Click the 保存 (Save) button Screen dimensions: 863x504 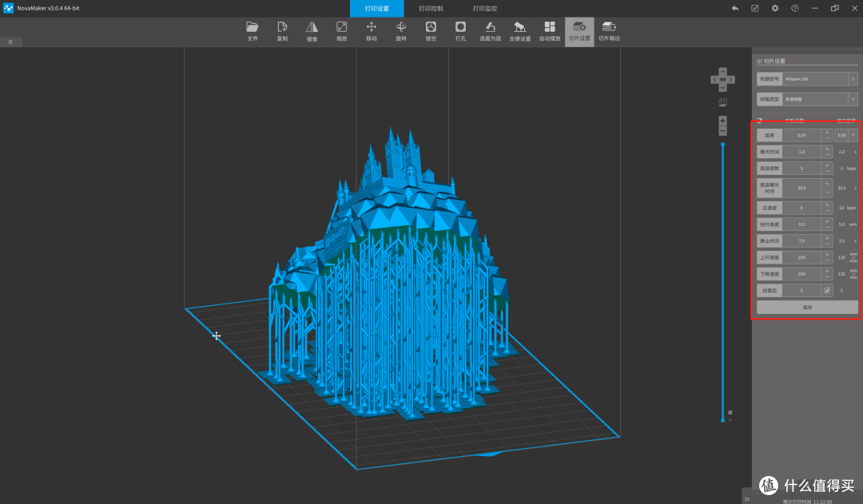coord(807,308)
